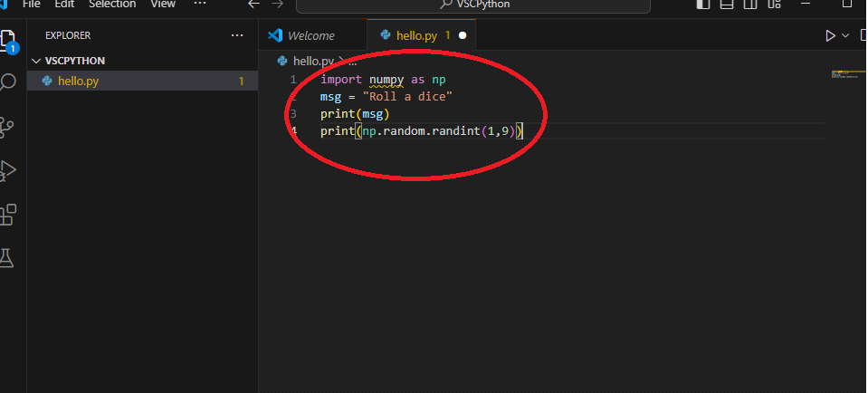868x393 pixels.
Task: Toggle the primary side bar layout icon
Action: click(703, 5)
